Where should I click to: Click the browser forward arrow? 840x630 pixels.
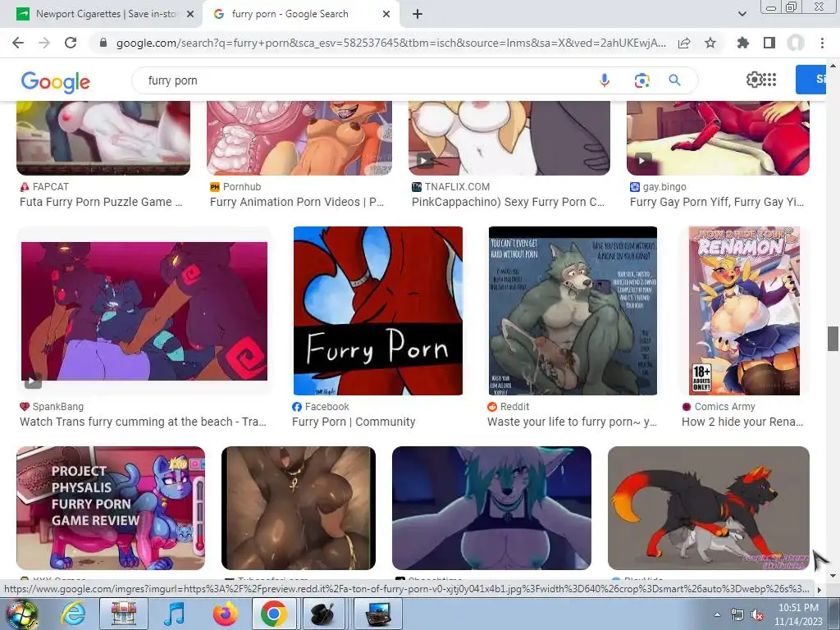[44, 43]
